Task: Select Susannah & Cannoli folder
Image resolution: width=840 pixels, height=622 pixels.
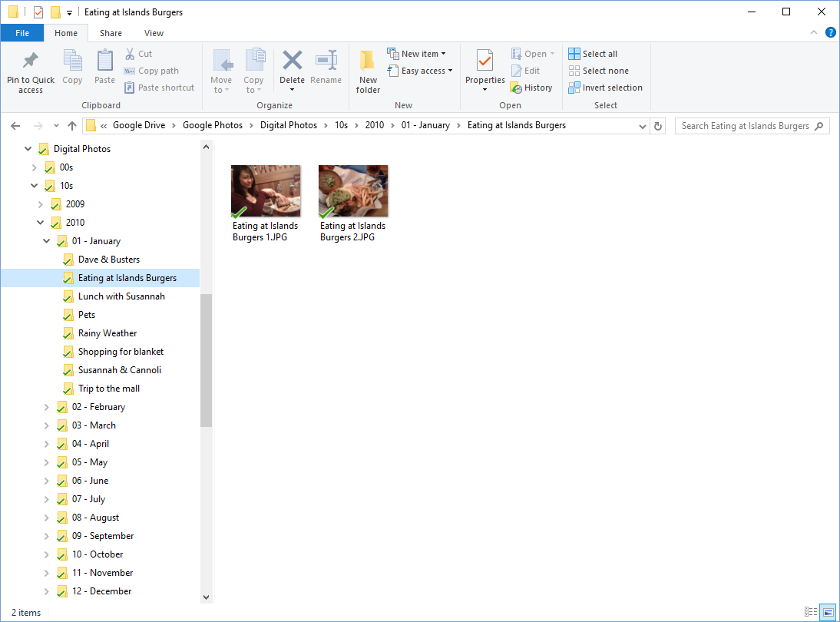Action: pyautogui.click(x=120, y=370)
